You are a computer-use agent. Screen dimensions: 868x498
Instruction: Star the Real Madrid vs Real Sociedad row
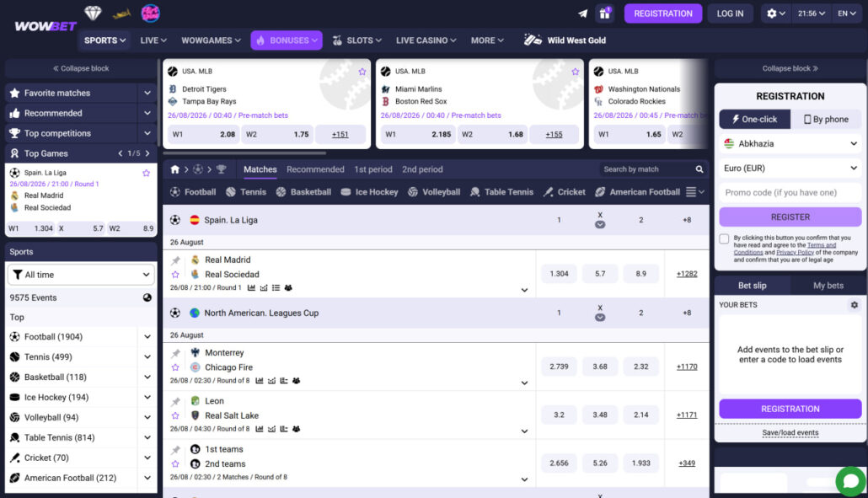coord(175,275)
